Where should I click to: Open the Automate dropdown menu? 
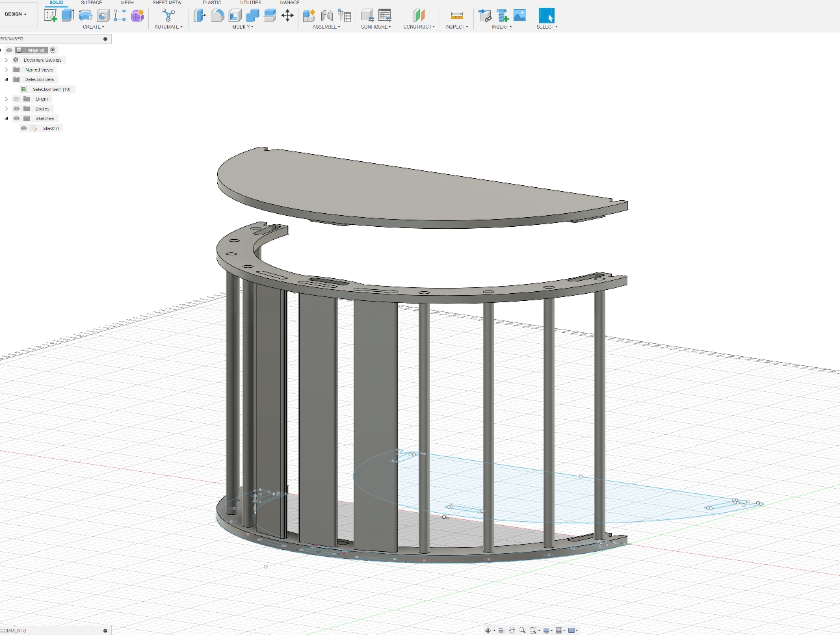tap(168, 27)
